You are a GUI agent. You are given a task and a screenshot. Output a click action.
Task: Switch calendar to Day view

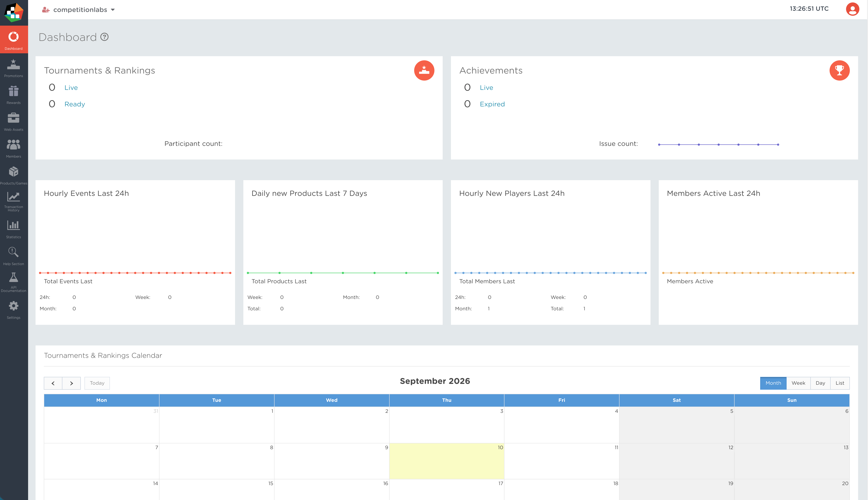coord(820,383)
